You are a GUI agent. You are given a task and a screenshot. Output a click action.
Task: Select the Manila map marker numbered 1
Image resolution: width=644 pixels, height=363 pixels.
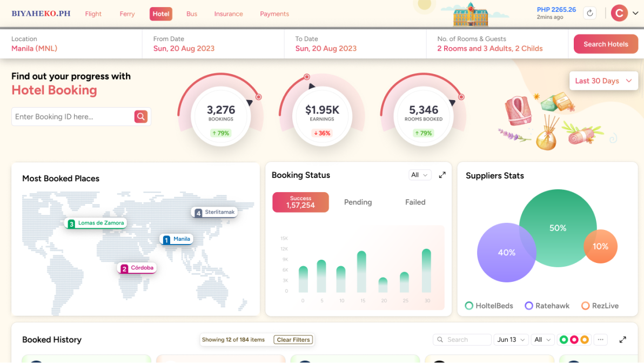(176, 239)
